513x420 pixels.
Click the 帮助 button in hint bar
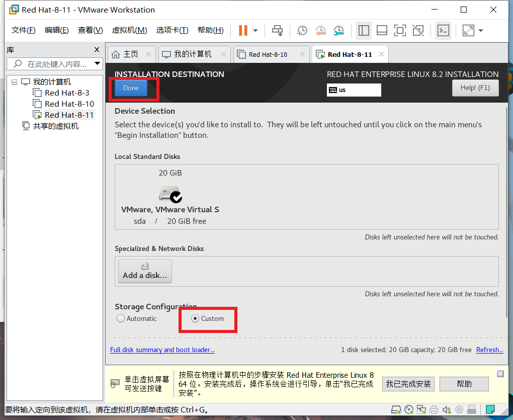pos(464,384)
